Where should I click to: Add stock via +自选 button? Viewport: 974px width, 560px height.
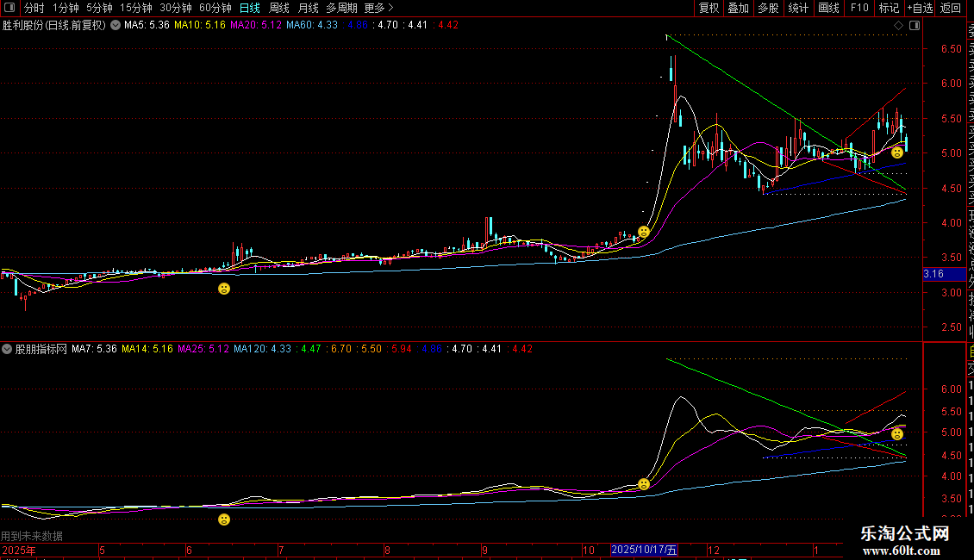920,8
